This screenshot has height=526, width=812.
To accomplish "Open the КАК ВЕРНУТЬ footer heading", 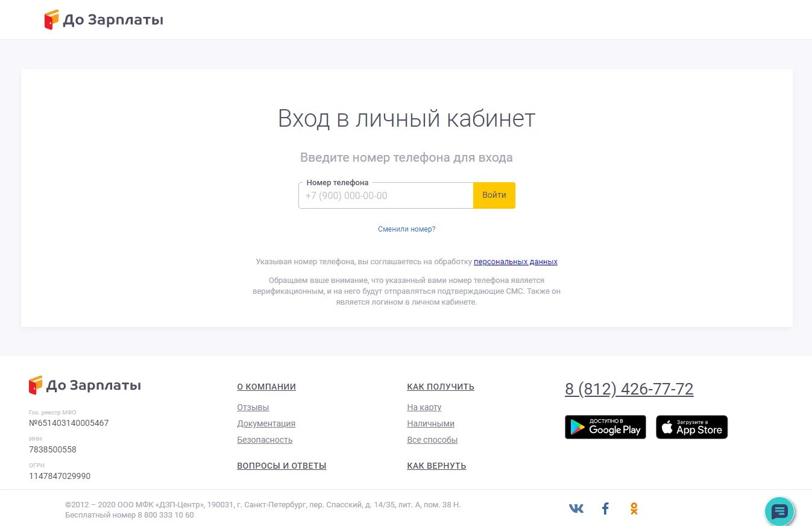I will (436, 466).
